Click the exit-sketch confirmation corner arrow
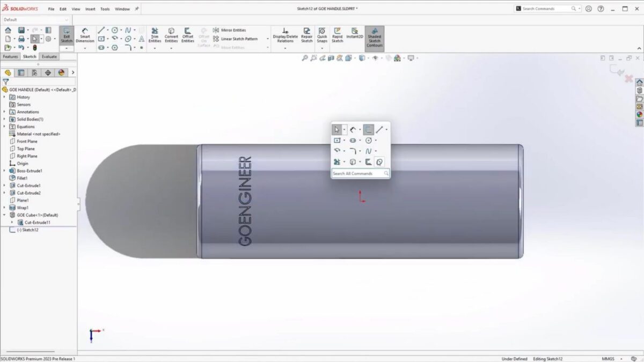This screenshot has width=644, height=362. coord(617,70)
